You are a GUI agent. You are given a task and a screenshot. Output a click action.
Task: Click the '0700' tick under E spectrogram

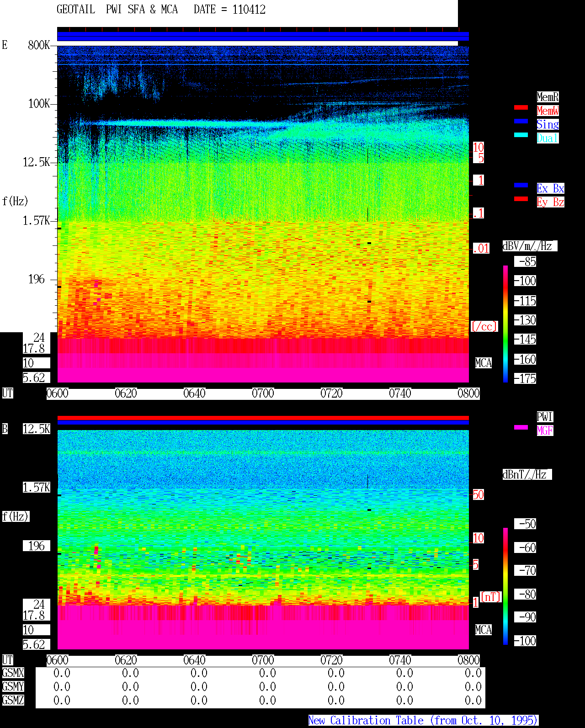[263, 393]
